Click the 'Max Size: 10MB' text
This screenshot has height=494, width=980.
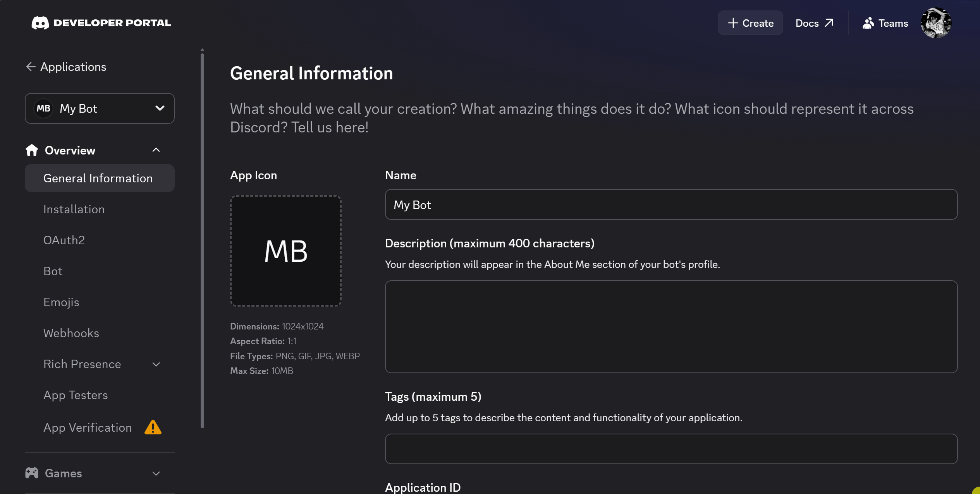(x=261, y=370)
